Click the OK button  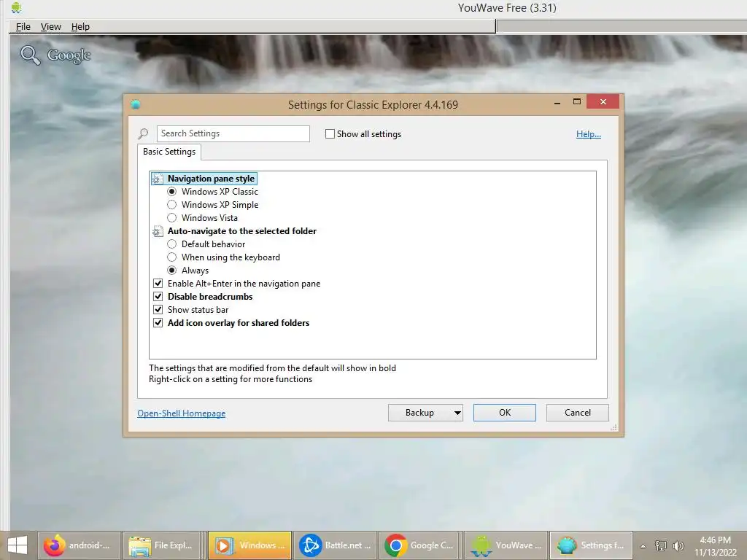[505, 413]
